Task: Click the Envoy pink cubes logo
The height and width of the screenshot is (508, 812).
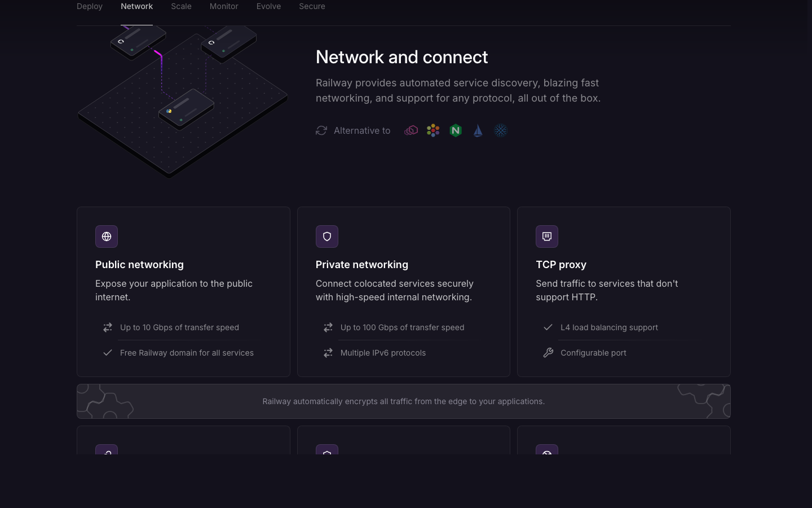Action: [411, 130]
